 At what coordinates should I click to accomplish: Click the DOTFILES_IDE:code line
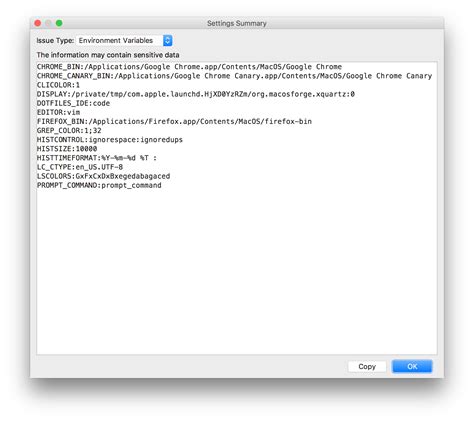click(x=73, y=103)
